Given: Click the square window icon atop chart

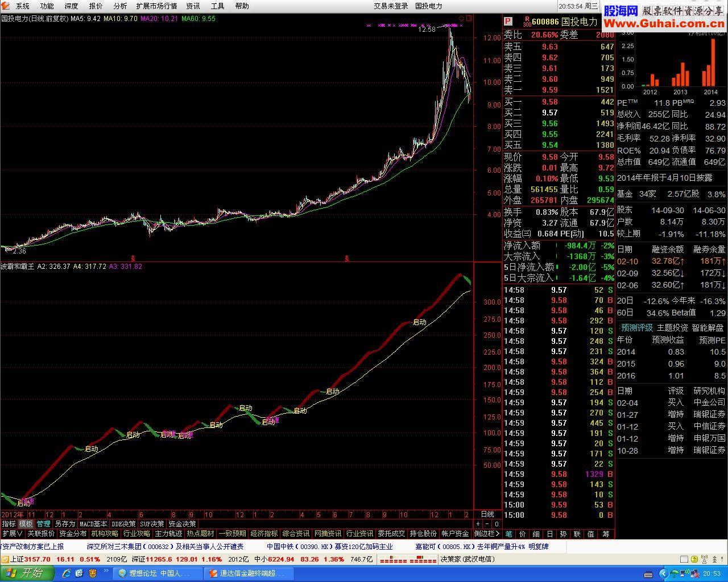Looking at the screenshot, I should 469,18.
